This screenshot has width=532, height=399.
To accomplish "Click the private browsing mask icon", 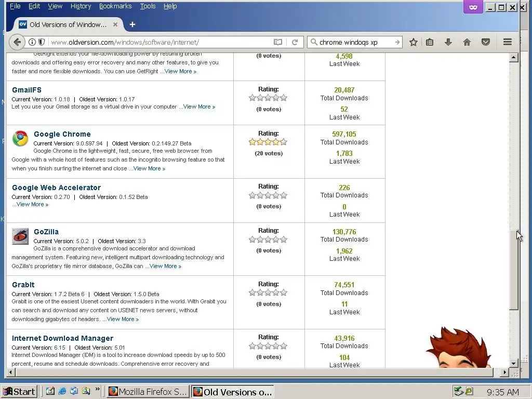I will [473, 7].
